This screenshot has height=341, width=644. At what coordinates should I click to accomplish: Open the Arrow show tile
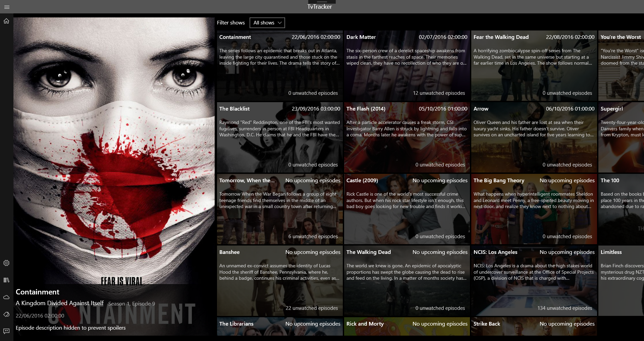tap(534, 137)
